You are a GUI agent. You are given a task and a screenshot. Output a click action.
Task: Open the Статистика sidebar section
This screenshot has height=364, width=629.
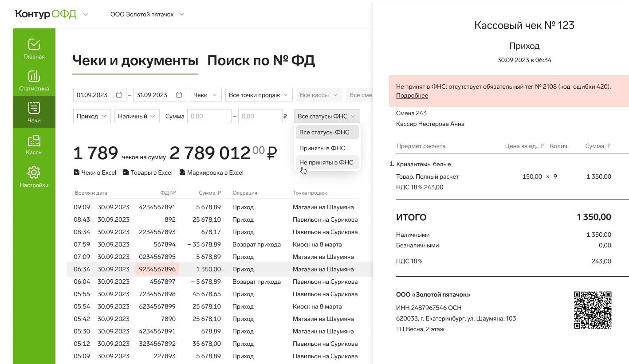point(34,81)
